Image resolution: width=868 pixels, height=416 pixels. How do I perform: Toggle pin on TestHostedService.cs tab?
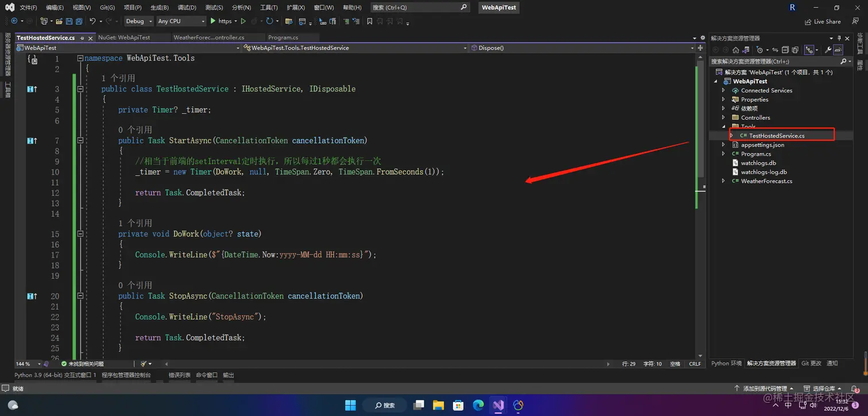(x=82, y=38)
